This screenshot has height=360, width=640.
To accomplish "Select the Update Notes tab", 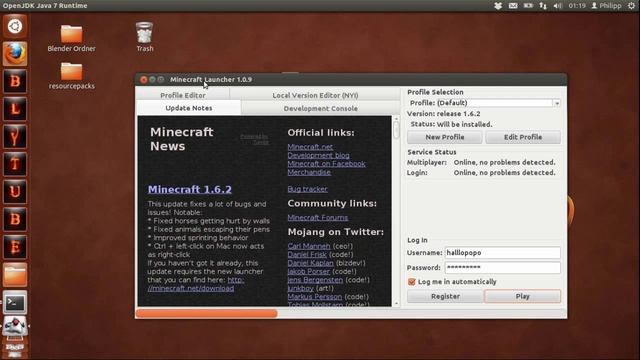I will pos(189,108).
